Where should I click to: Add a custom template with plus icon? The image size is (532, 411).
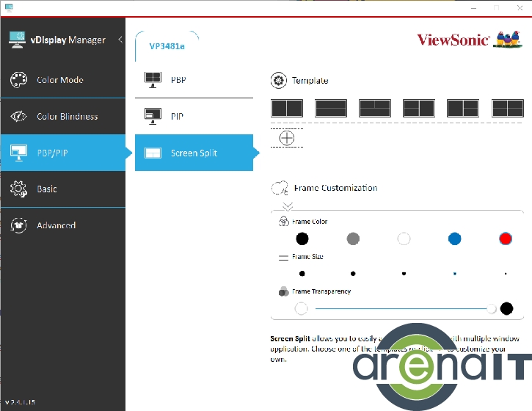[x=287, y=138]
